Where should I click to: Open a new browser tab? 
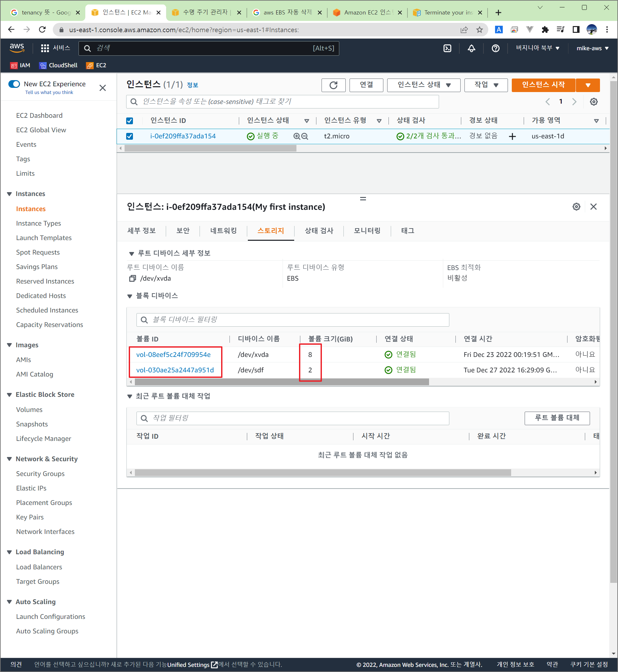pyautogui.click(x=498, y=13)
